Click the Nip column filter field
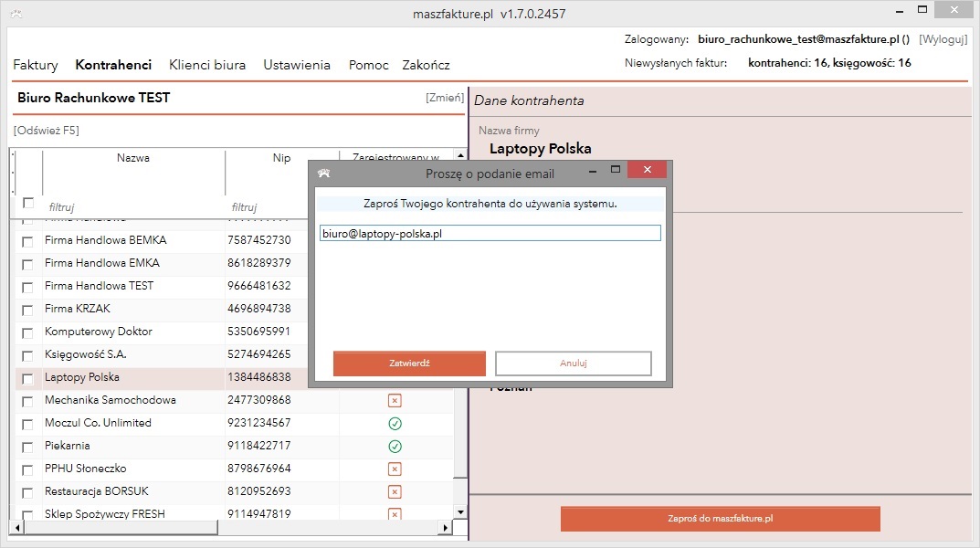This screenshot has height=548, width=980. click(268, 207)
